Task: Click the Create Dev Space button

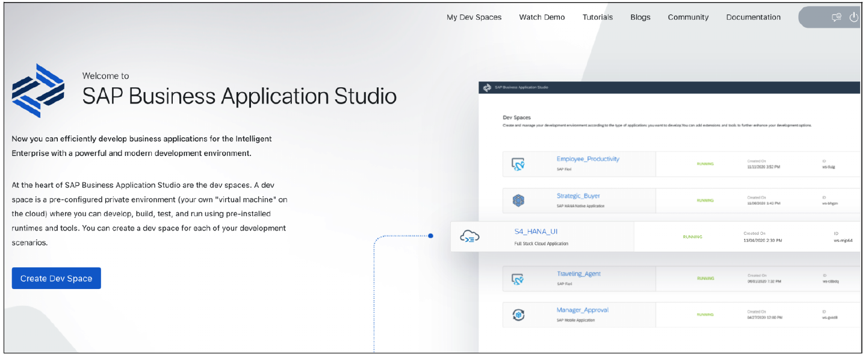Action: 56,278
